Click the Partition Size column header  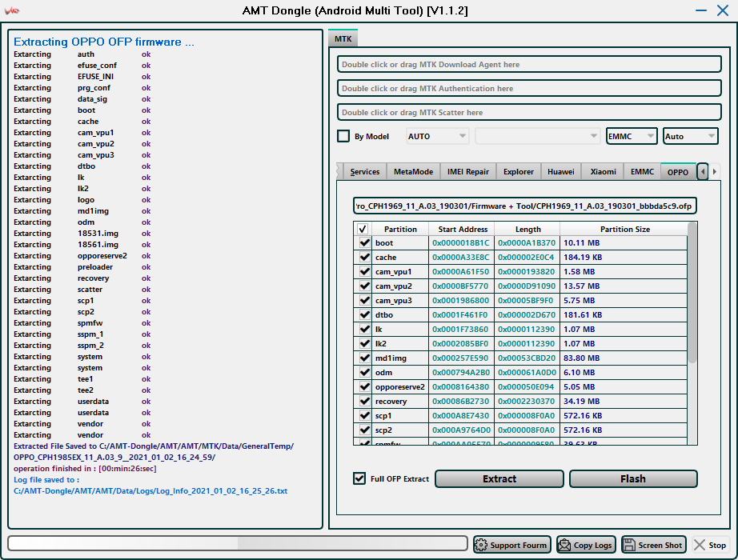624,229
